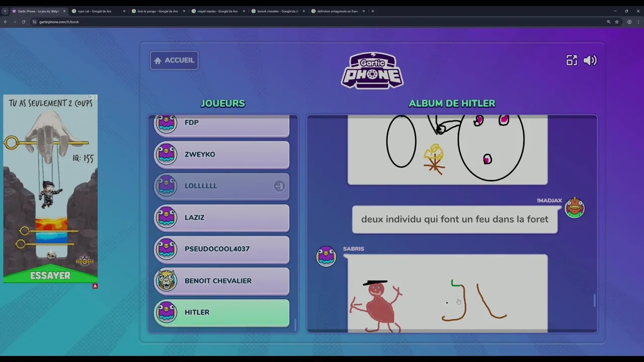Click ZWEYKO's purple avatar

coord(167,154)
